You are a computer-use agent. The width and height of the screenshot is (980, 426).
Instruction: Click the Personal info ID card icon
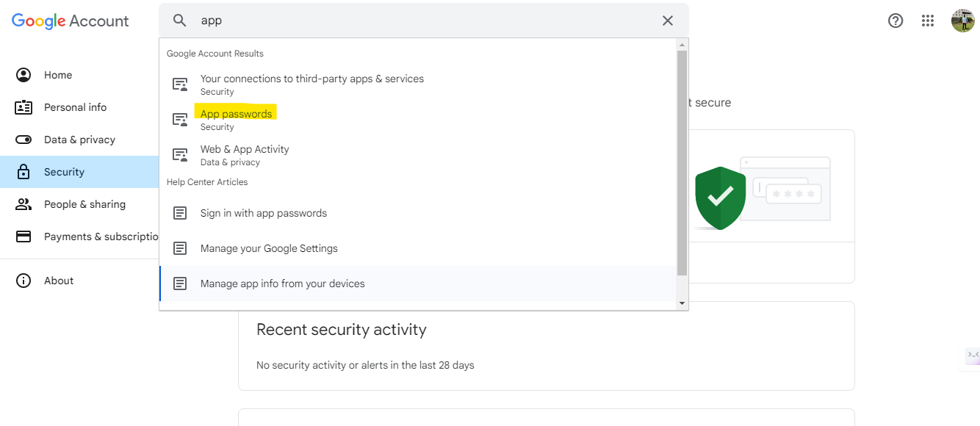pyautogui.click(x=24, y=107)
